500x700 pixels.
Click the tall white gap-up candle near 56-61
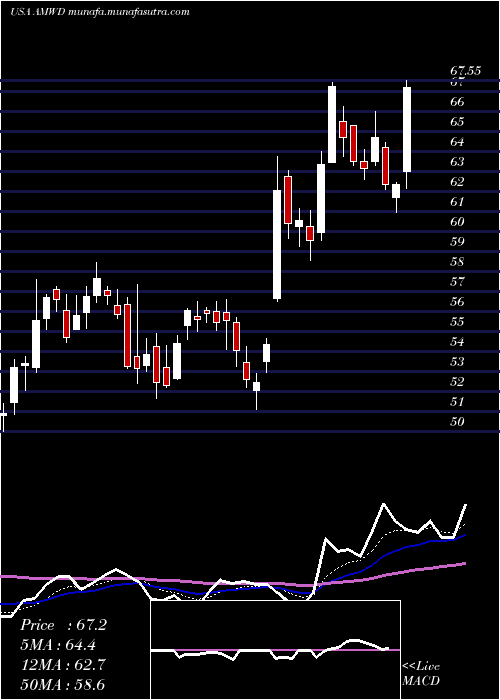pos(277,244)
